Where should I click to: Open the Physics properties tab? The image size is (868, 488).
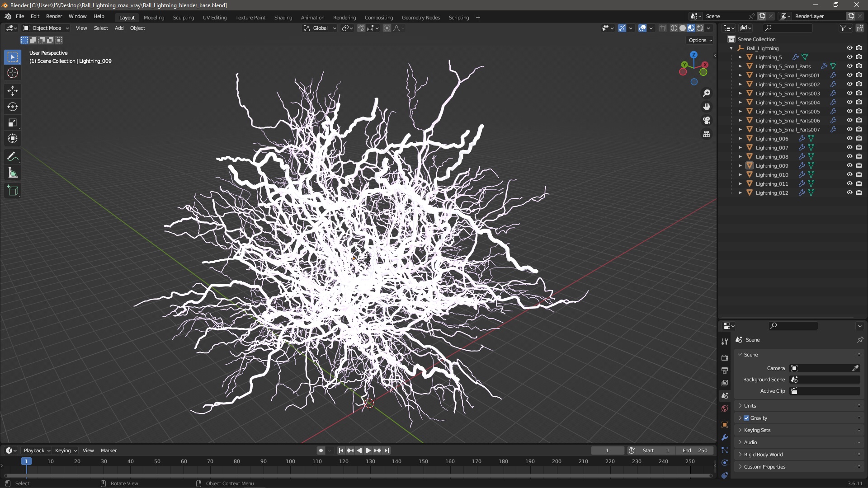point(725,463)
